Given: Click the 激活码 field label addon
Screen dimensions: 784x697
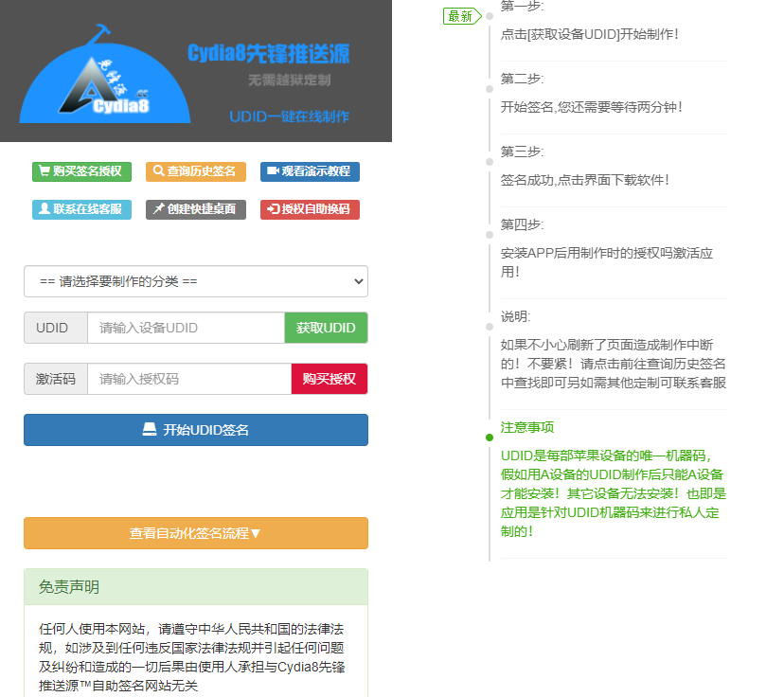Looking at the screenshot, I should point(56,379).
